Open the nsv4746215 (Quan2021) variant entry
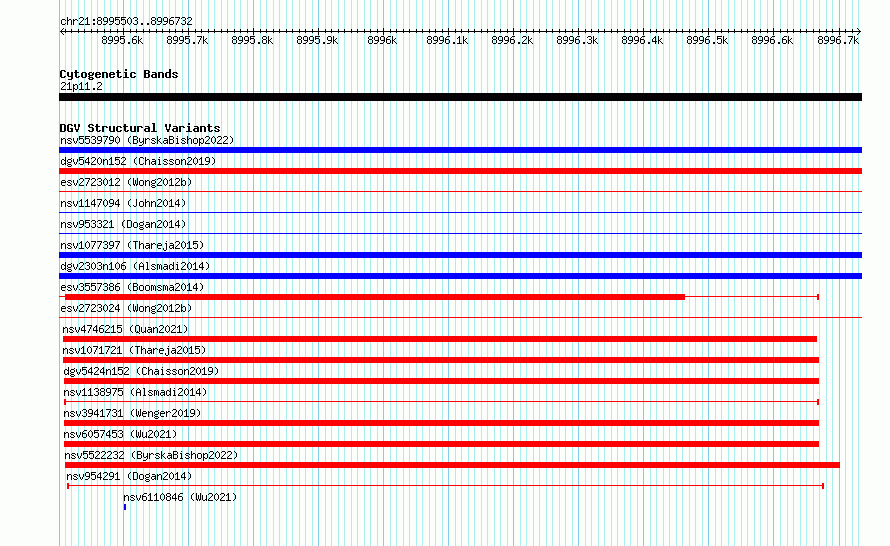 (125, 329)
